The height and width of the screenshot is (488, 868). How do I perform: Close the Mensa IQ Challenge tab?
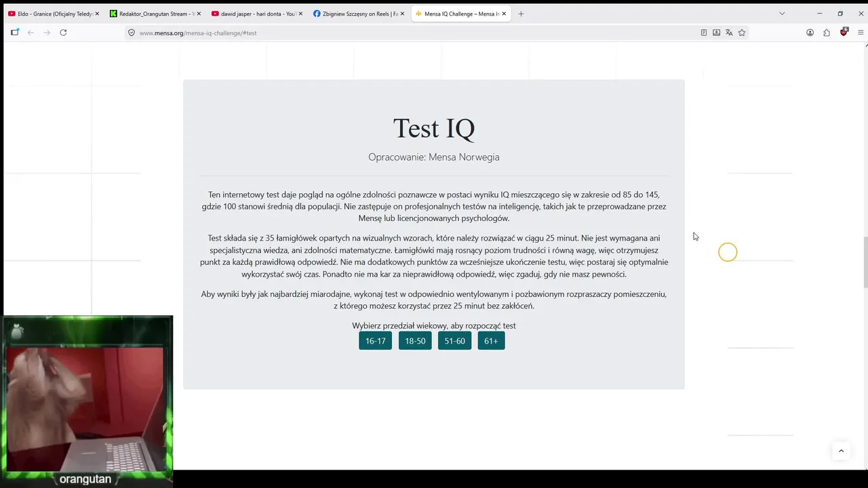tap(504, 14)
